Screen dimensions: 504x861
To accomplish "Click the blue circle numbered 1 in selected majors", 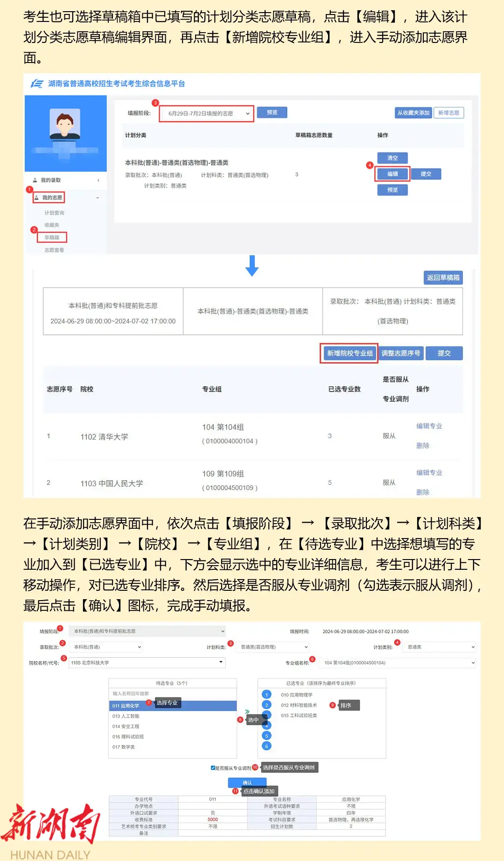I will 266,695.
